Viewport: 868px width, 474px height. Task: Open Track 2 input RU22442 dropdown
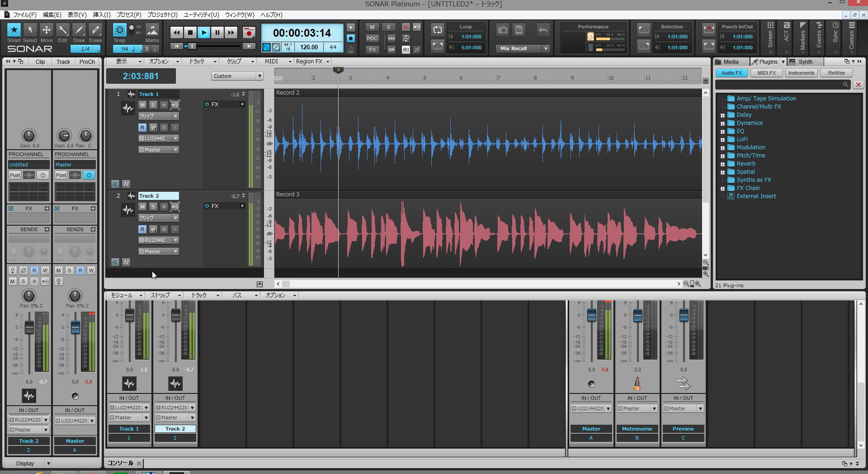(175, 240)
